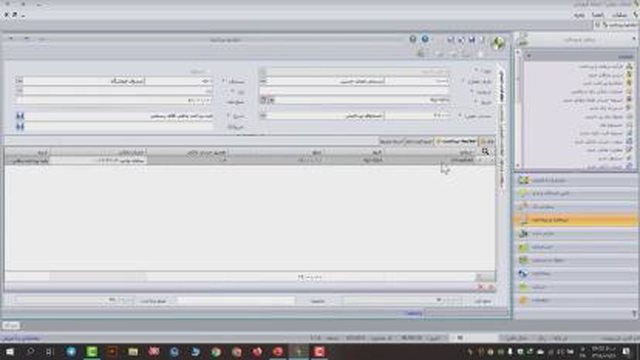Viewport: 640px width, 360px height.
Task: Open the blue Telegram icon on the taskbar
Action: click(x=71, y=352)
